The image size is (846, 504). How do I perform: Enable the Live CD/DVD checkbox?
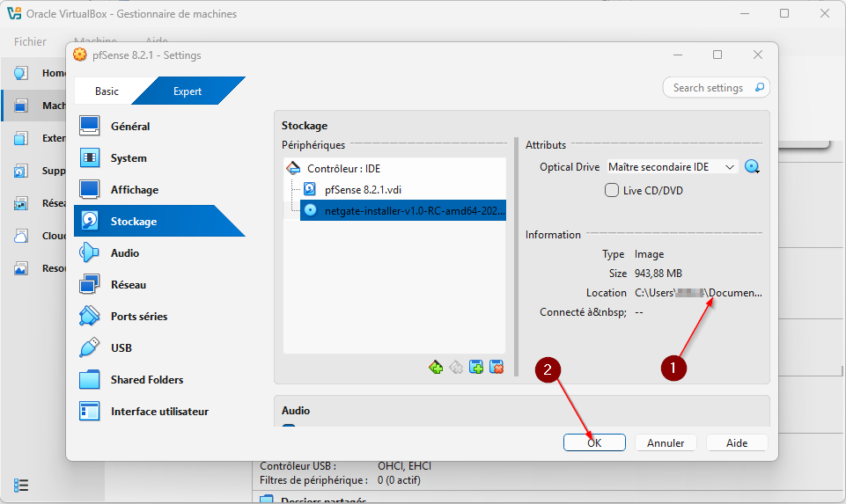coord(613,190)
